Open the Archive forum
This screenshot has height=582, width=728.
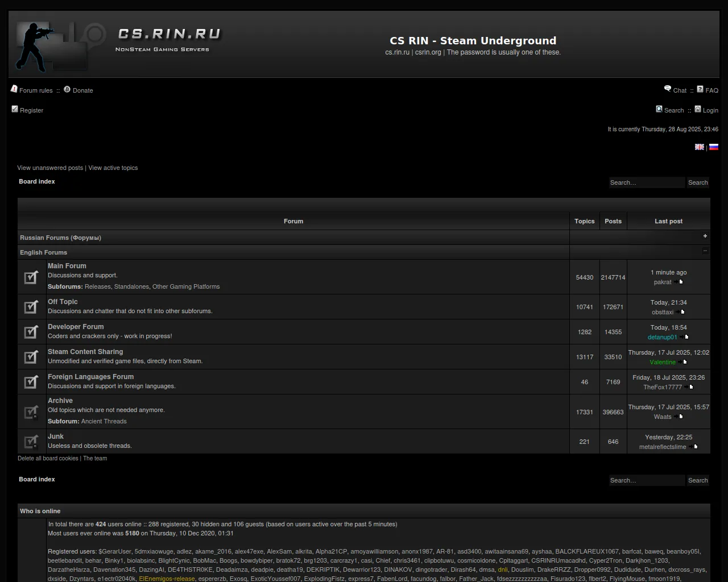point(60,401)
